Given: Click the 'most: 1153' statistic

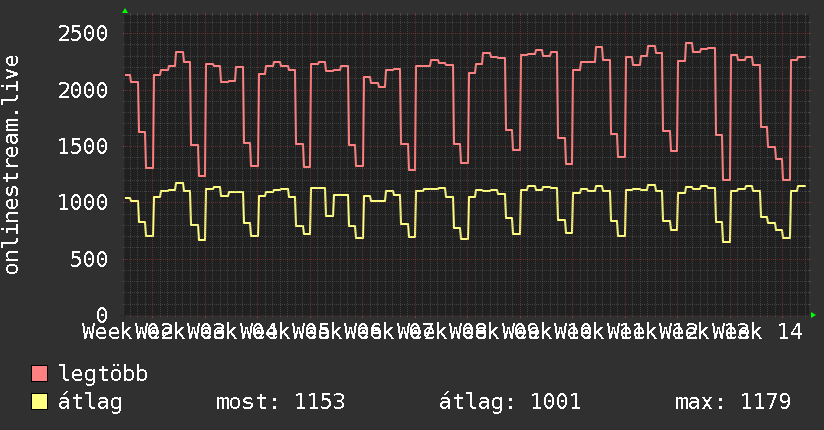Looking at the screenshot, I should 280,402.
